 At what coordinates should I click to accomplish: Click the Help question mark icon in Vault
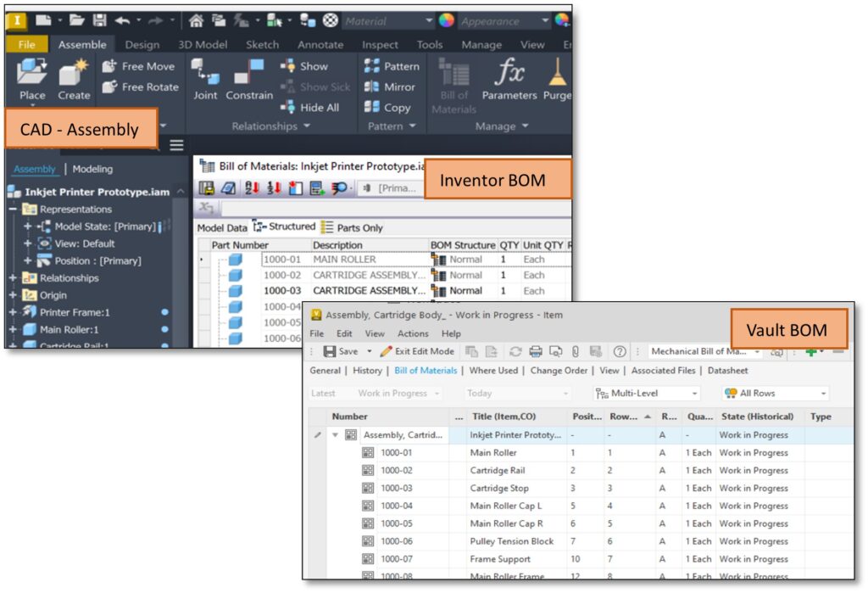(620, 351)
